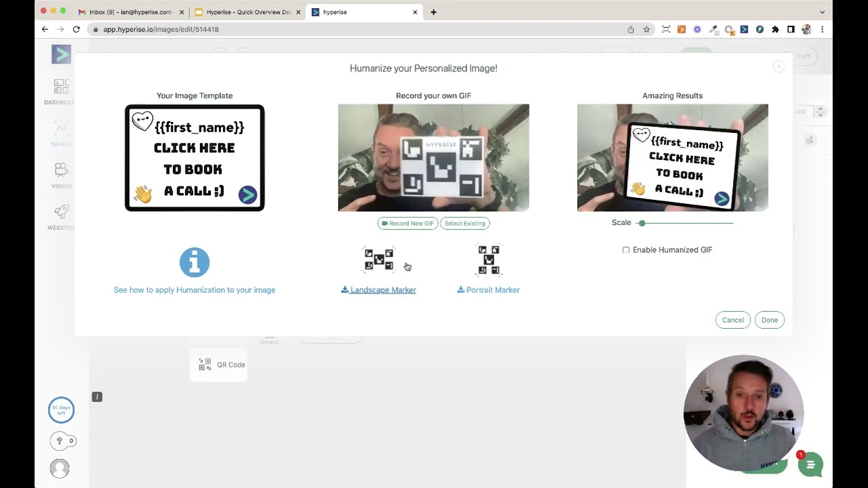868x488 pixels.
Task: Click the landscape marker pattern image
Action: [379, 260]
